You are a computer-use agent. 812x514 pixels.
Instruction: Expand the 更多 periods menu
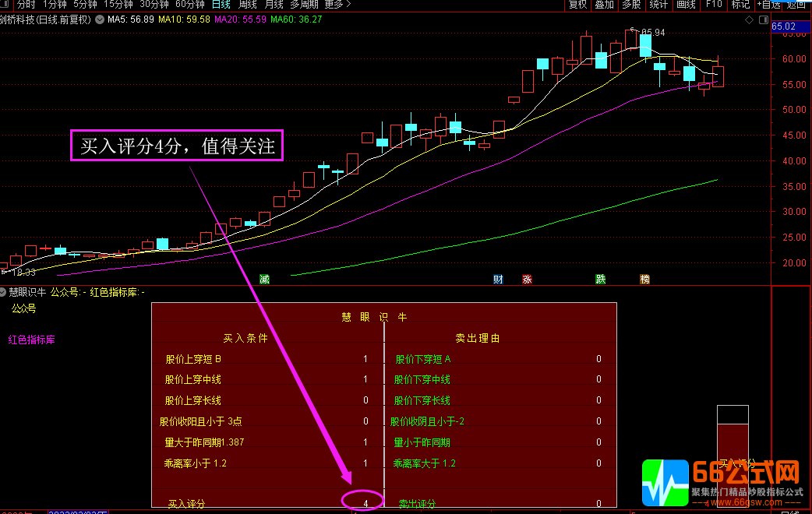click(337, 5)
